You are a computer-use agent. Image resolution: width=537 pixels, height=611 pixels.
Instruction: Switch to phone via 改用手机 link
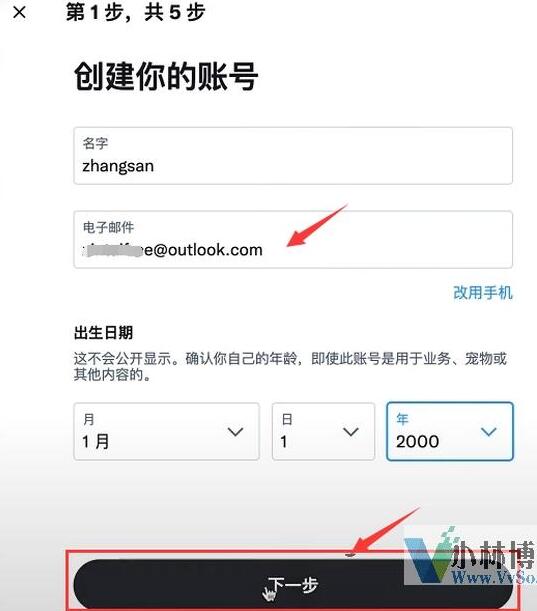point(482,292)
